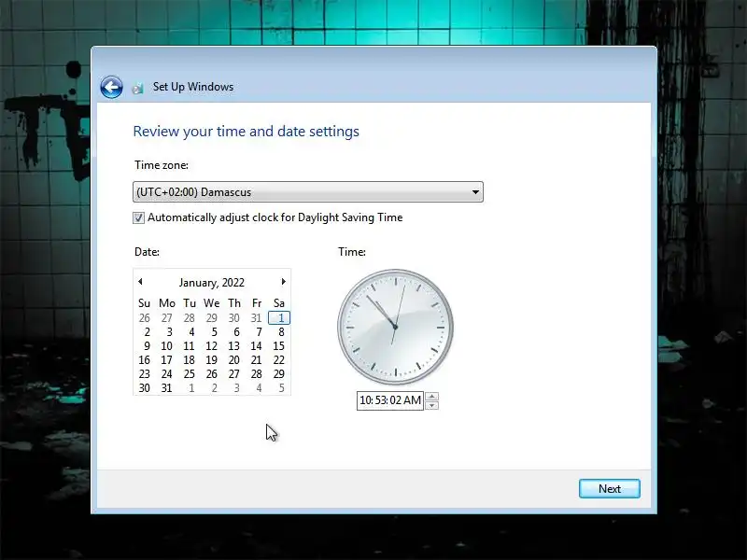Select January 10 in the calendar
Screen dimensions: 747x560
[x=167, y=346]
